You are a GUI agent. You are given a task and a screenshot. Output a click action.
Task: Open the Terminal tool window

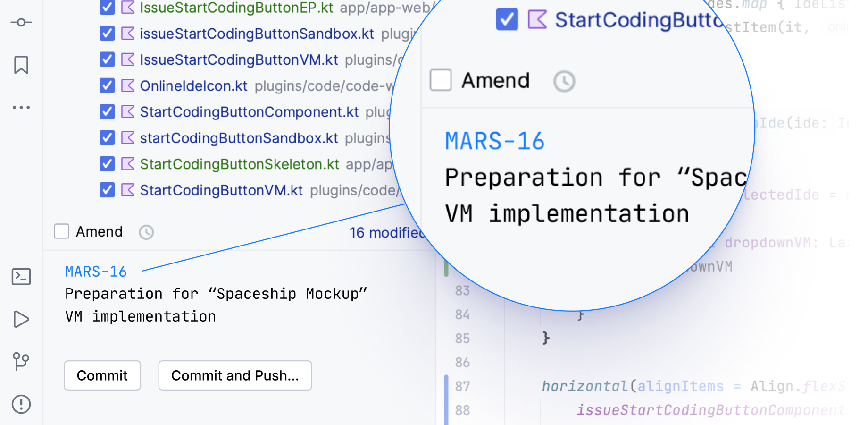click(21, 277)
